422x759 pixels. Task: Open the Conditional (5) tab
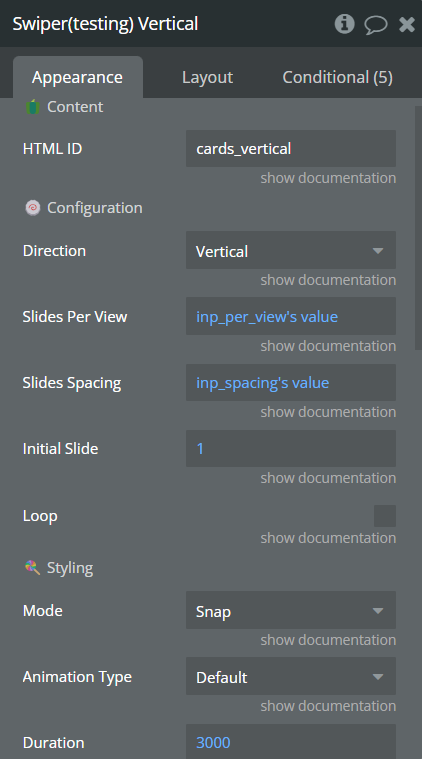[337, 77]
